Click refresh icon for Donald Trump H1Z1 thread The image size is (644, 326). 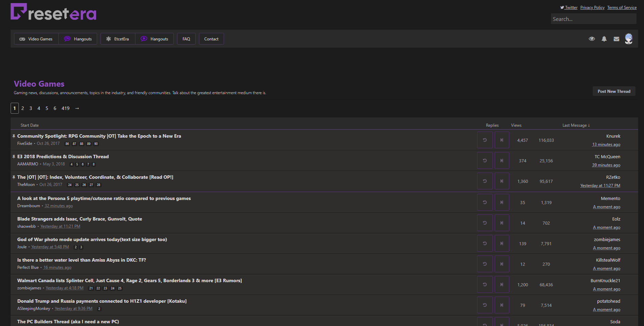(x=485, y=305)
